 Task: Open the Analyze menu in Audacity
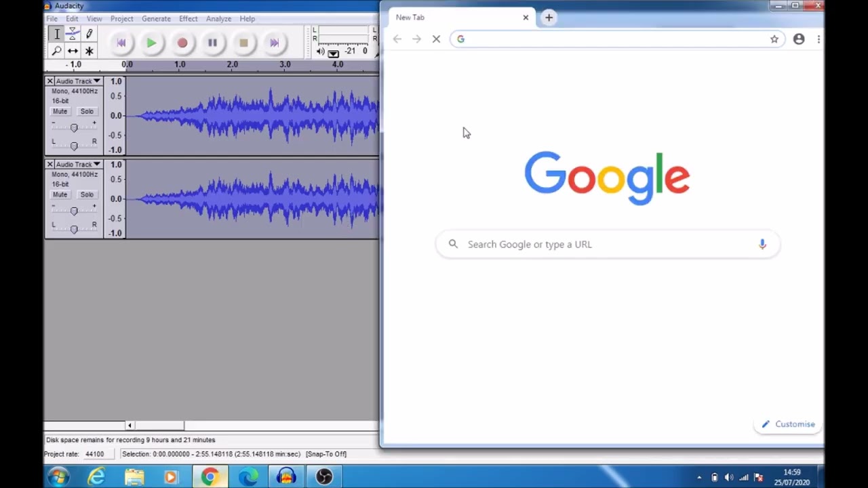pyautogui.click(x=218, y=19)
